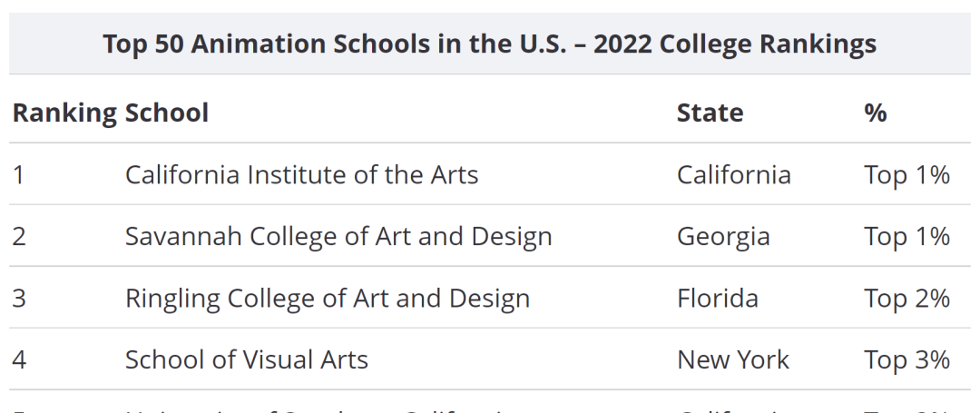Click the Georgia state cell
This screenshot has width=980, height=413.
click(723, 236)
